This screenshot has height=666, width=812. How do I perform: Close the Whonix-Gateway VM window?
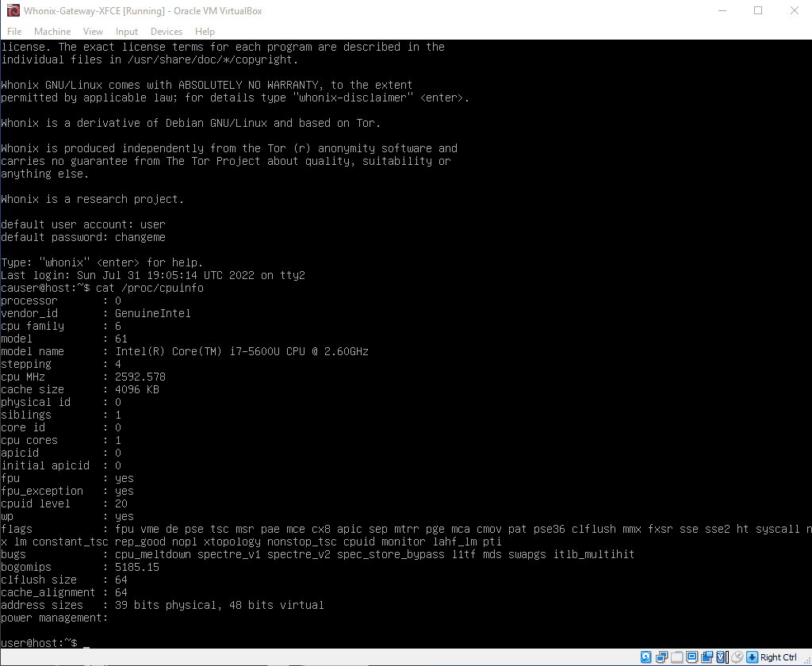coord(794,10)
